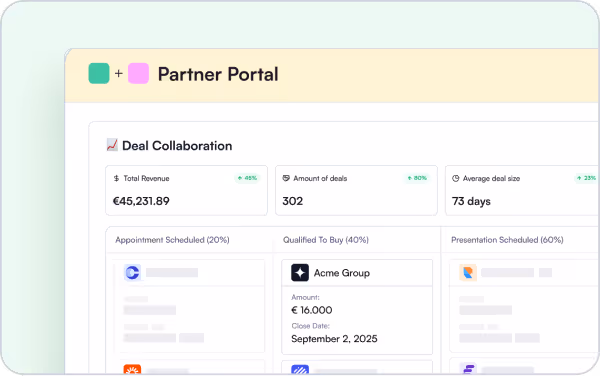
Task: Select the Appointment Scheduled (20%) column header
Action: (172, 240)
